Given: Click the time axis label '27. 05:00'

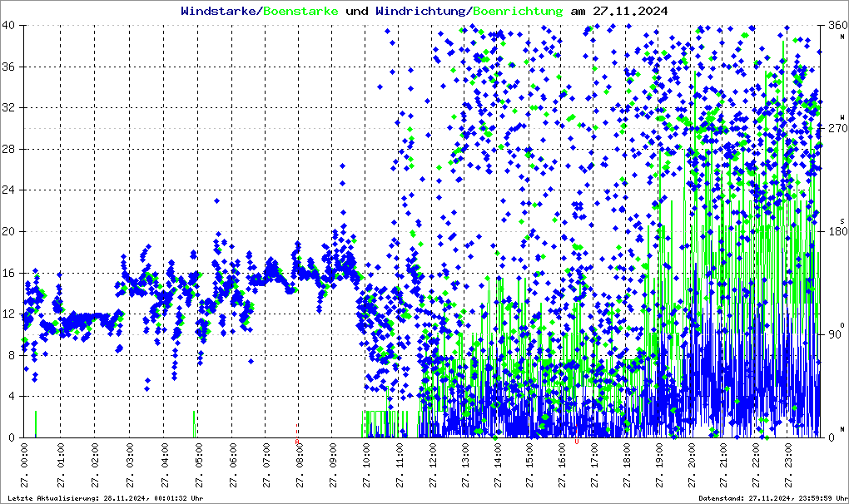Looking at the screenshot, I should [x=199, y=466].
